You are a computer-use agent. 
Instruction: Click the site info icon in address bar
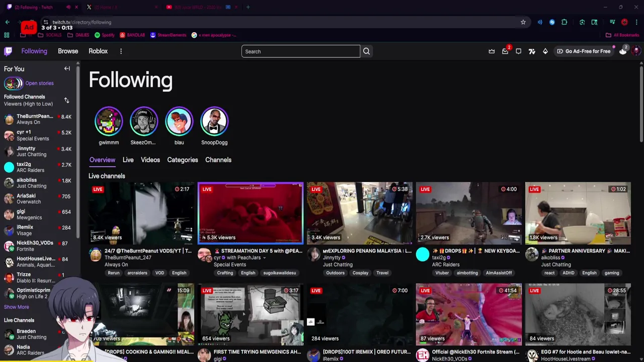(x=46, y=22)
